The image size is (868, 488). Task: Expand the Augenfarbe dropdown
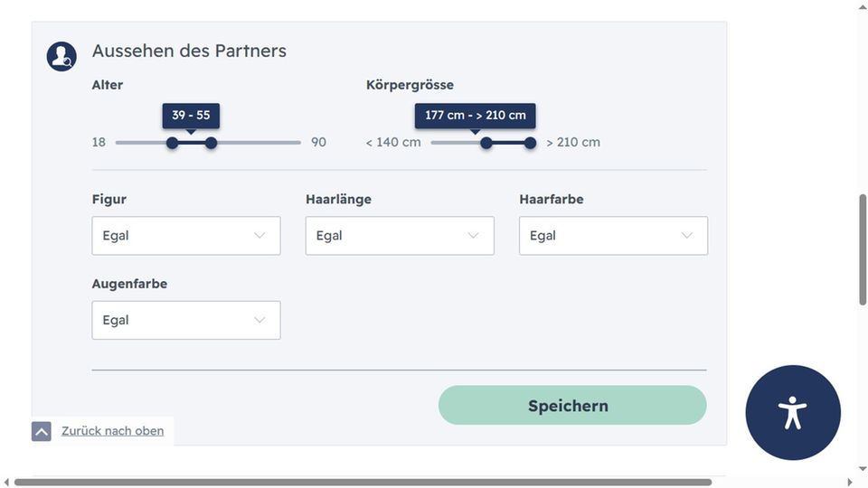pos(185,320)
